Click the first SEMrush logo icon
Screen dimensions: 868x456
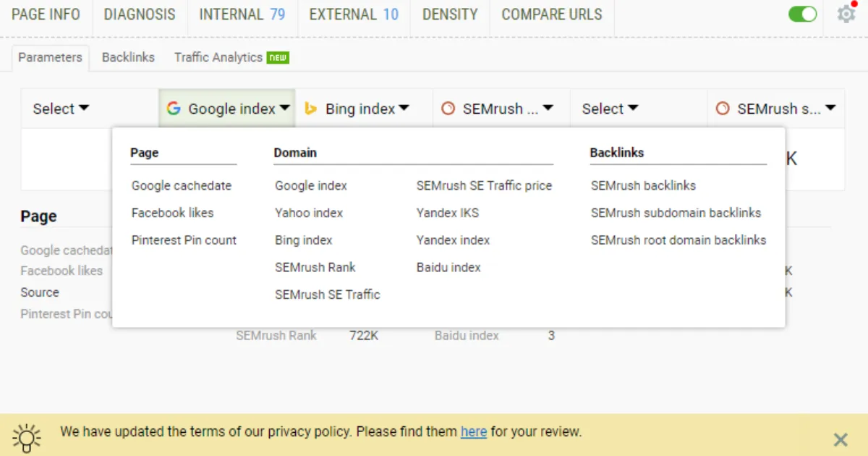coord(448,109)
